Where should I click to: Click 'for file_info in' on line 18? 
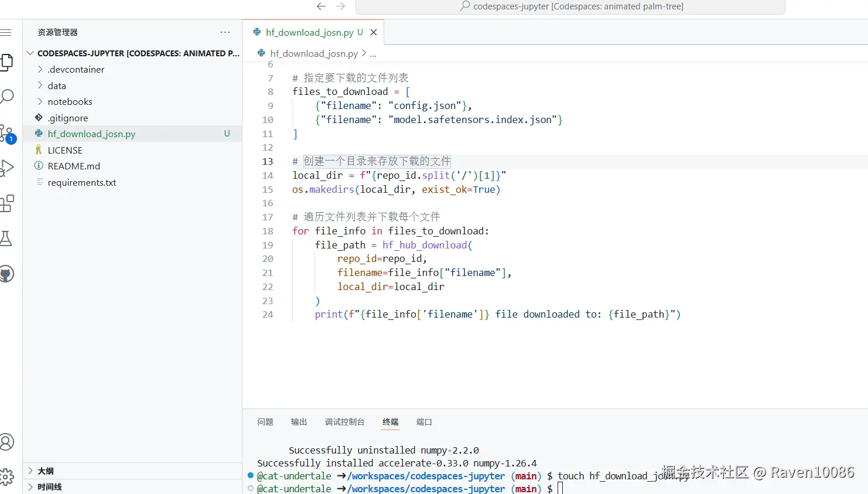(x=337, y=231)
